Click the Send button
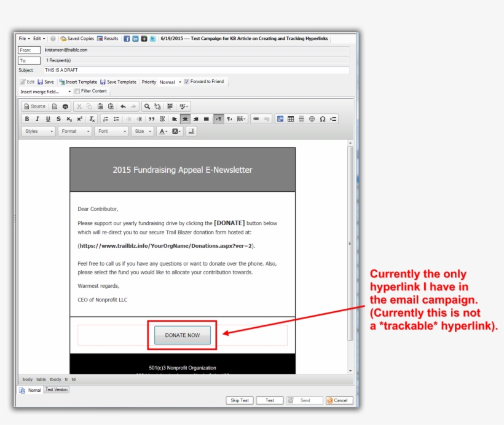Image resolution: width=504 pixels, height=425 pixels. coord(305,400)
